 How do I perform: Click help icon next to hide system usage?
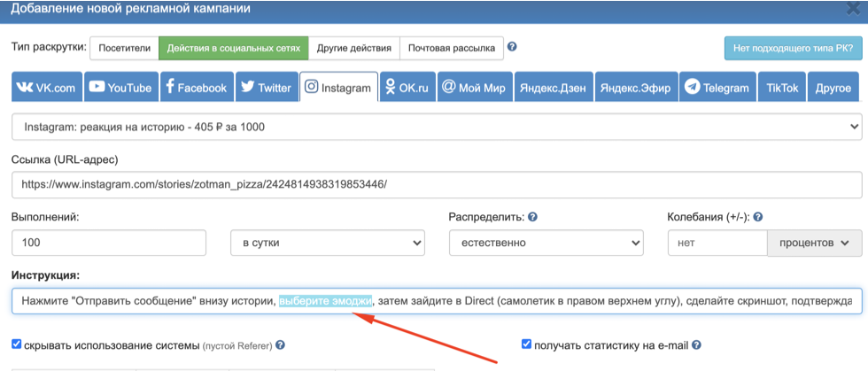(x=280, y=345)
